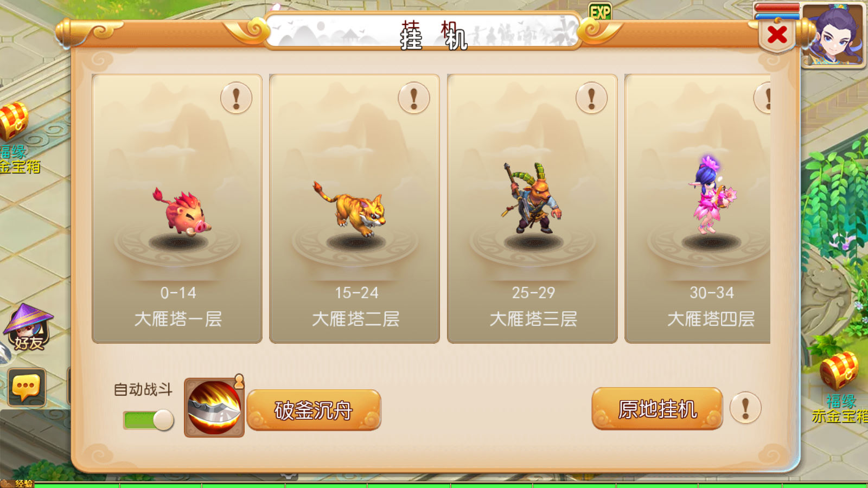Open the yellow chat bubble icon
The image size is (868, 488).
point(27,387)
